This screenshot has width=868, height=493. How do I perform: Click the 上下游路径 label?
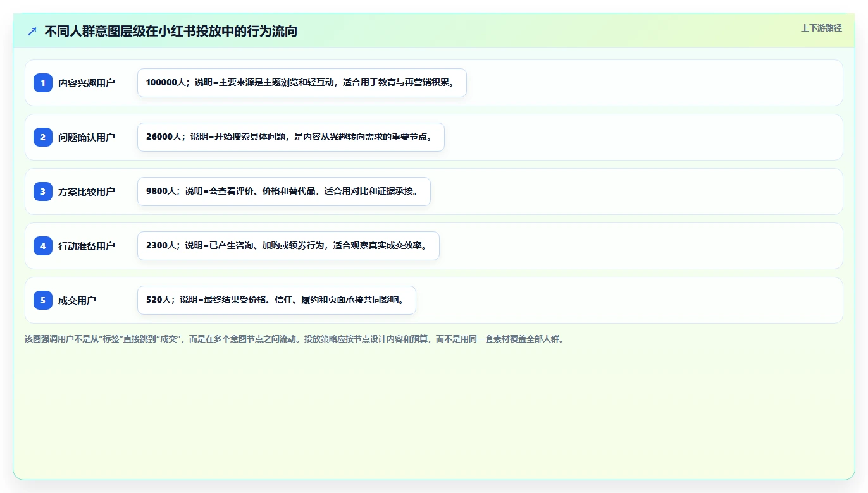point(821,28)
